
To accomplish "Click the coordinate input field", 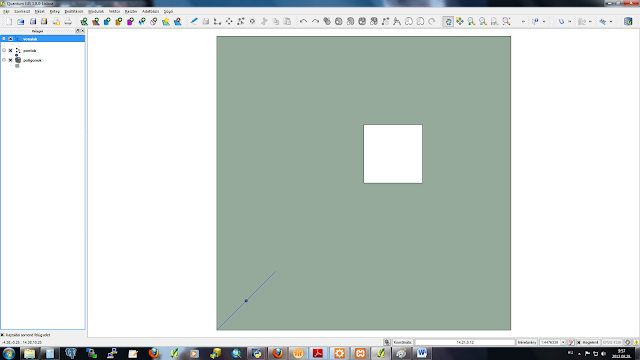I will coord(465,342).
